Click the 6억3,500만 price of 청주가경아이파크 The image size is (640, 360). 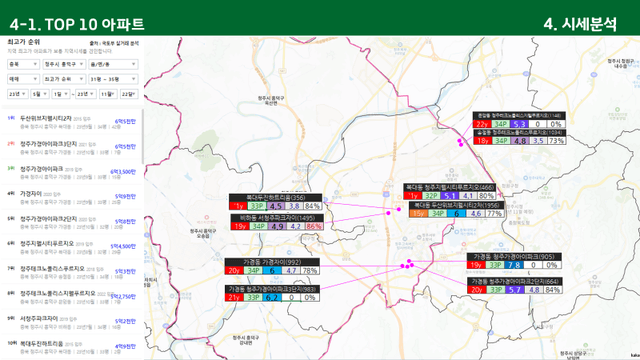click(x=123, y=172)
